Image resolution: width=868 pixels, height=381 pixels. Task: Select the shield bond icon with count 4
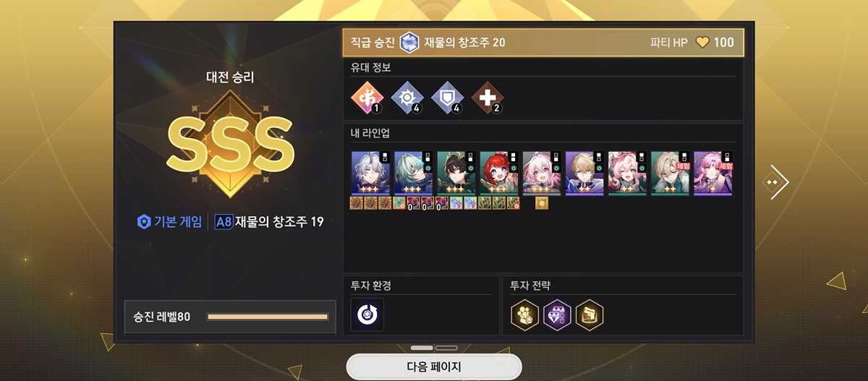[x=446, y=98]
